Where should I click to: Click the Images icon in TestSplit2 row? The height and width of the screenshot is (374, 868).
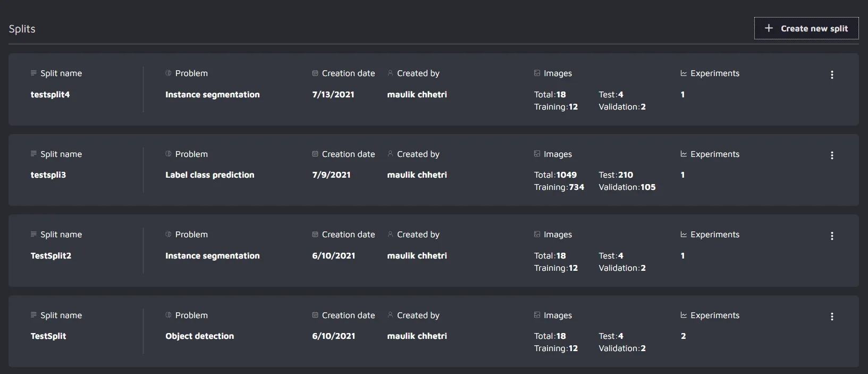click(537, 235)
